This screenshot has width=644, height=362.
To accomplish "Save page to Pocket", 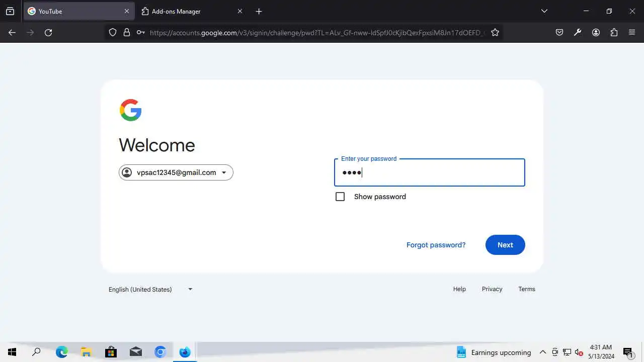I will click(559, 32).
